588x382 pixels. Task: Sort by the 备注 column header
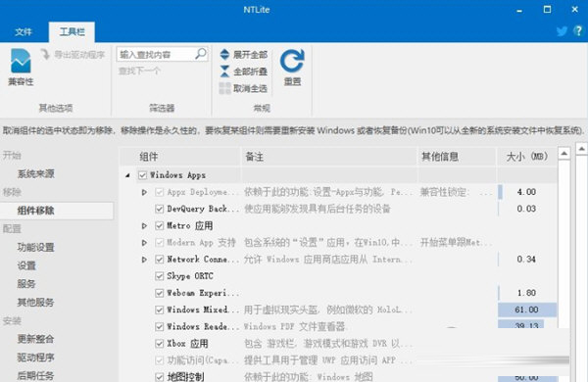[x=329, y=157]
